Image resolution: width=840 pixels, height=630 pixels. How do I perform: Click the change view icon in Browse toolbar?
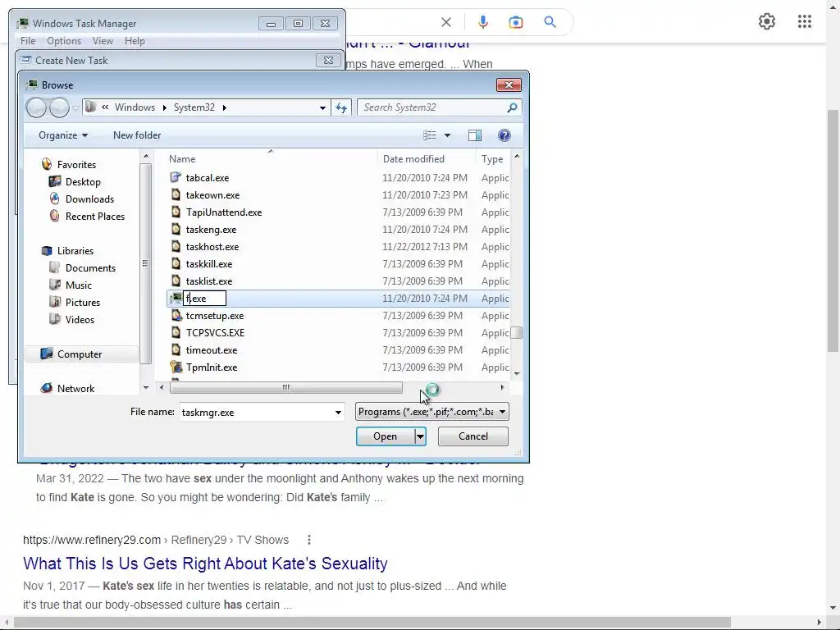(x=430, y=135)
